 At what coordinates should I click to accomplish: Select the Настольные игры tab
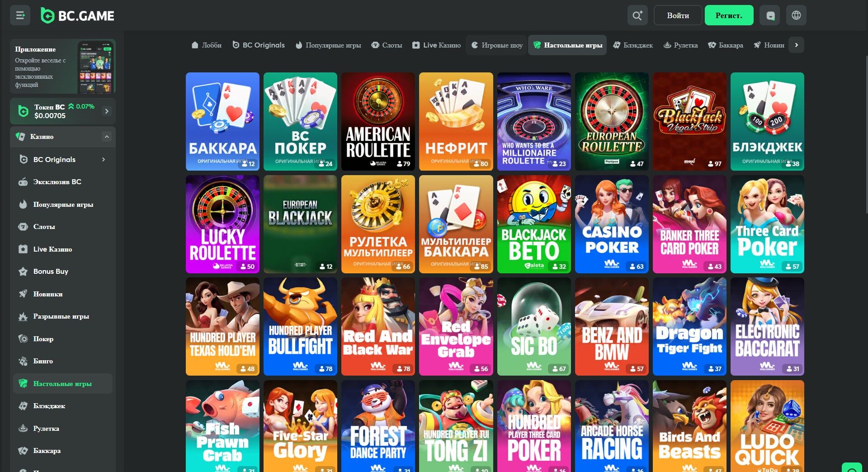568,45
